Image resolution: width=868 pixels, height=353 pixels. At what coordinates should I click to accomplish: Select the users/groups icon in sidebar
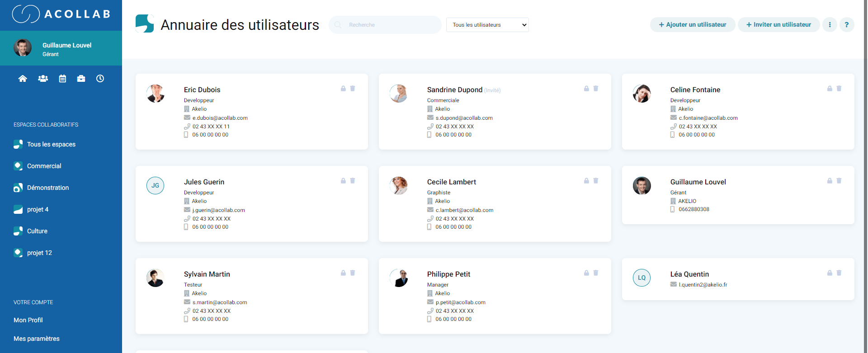click(42, 78)
